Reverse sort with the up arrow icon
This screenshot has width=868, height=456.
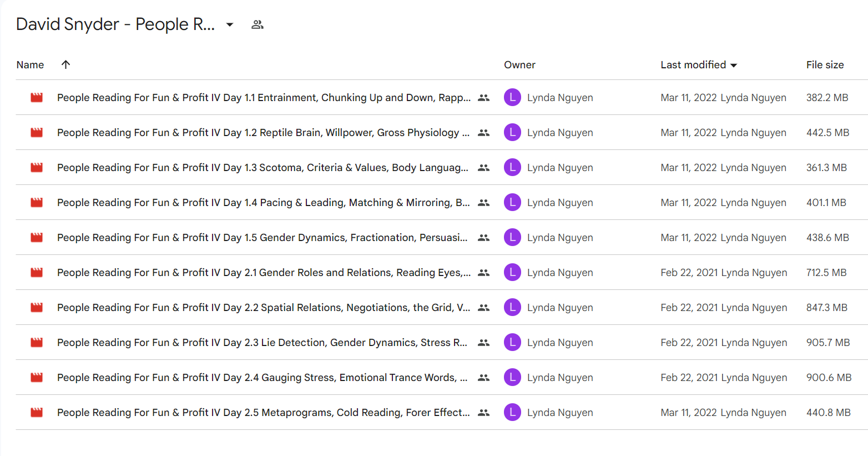65,64
